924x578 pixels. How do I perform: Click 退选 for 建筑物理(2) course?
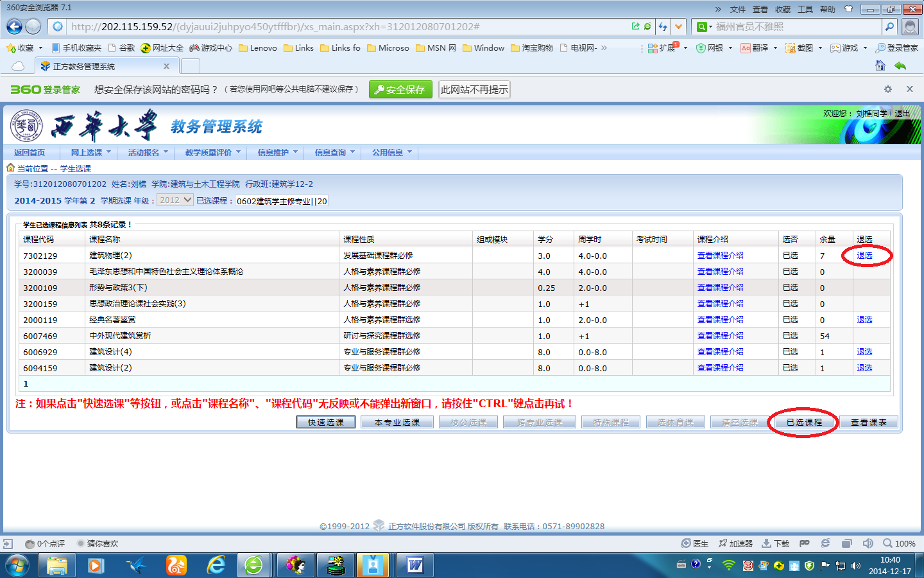(x=864, y=256)
